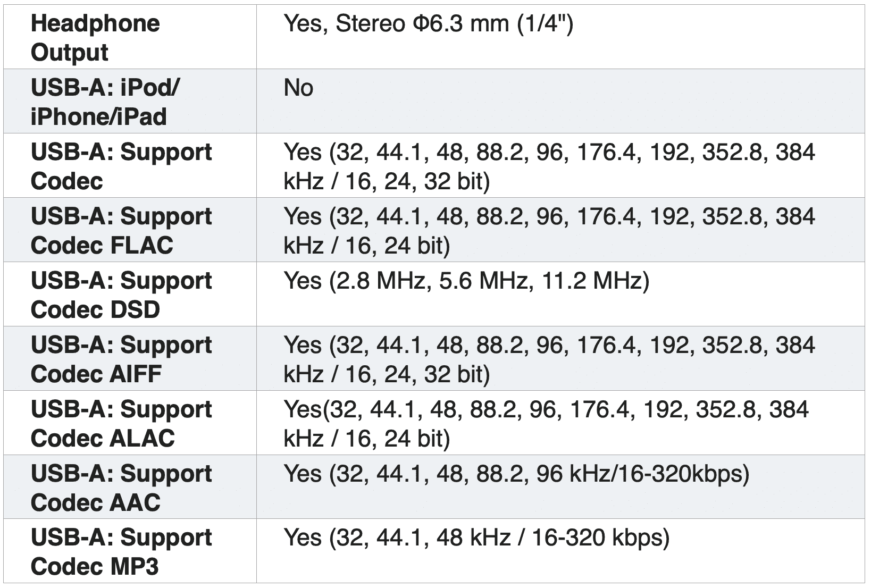Viewport: 871px width, 588px height.
Task: Click the Support Codec MP3 label
Action: tap(121, 552)
